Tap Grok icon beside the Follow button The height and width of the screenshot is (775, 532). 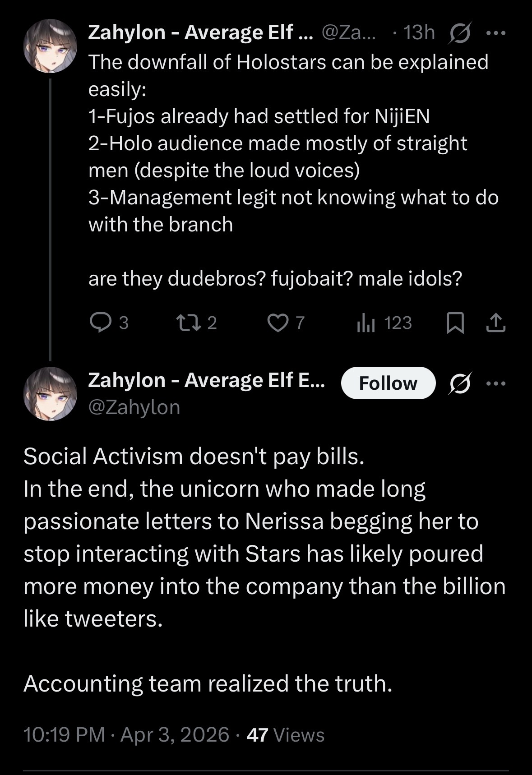[459, 383]
